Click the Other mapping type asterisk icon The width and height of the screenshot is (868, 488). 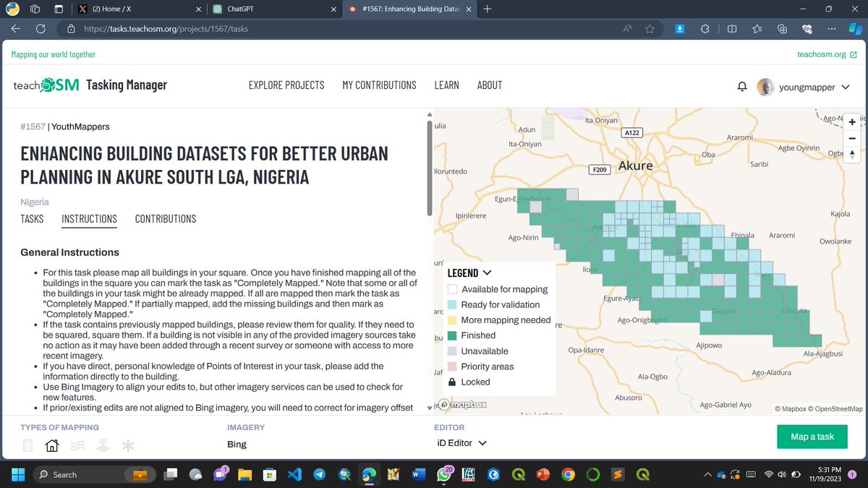(128, 445)
